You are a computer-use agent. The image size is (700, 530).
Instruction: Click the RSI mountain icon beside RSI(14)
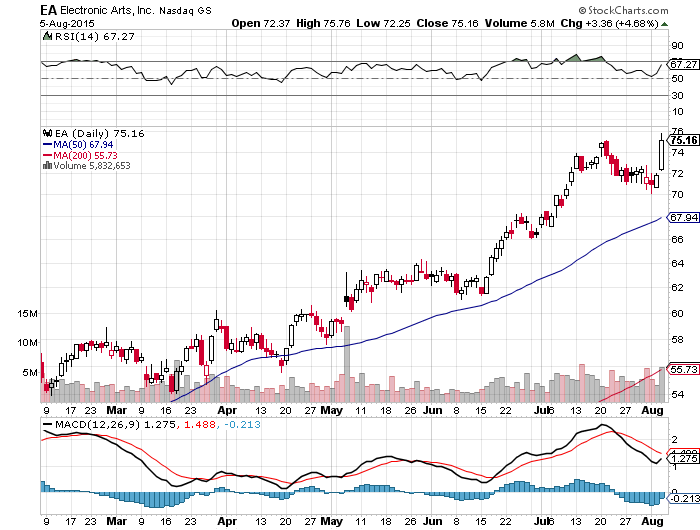coord(47,36)
